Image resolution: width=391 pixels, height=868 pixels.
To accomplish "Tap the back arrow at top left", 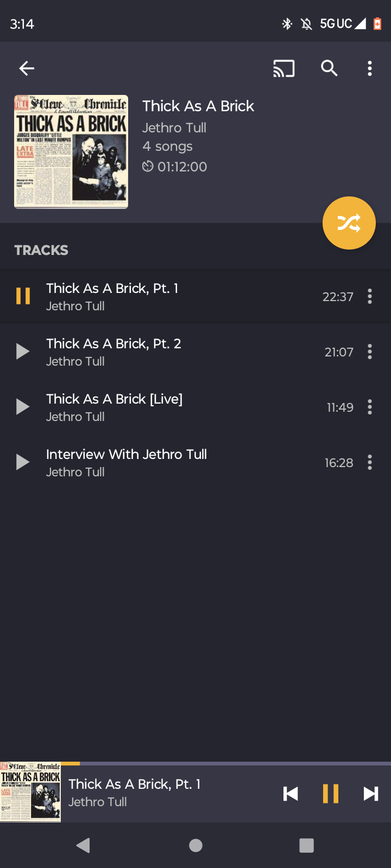I will (27, 68).
